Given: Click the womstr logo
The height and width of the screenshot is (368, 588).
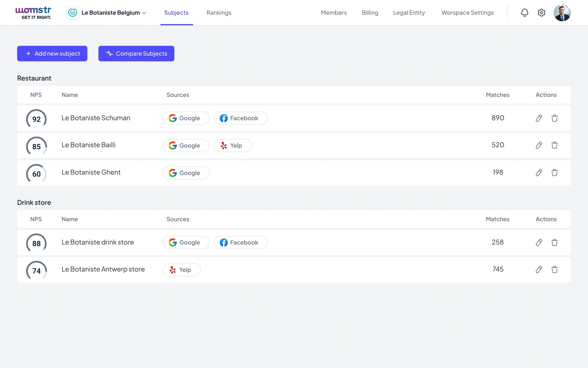Looking at the screenshot, I should pyautogui.click(x=33, y=13).
